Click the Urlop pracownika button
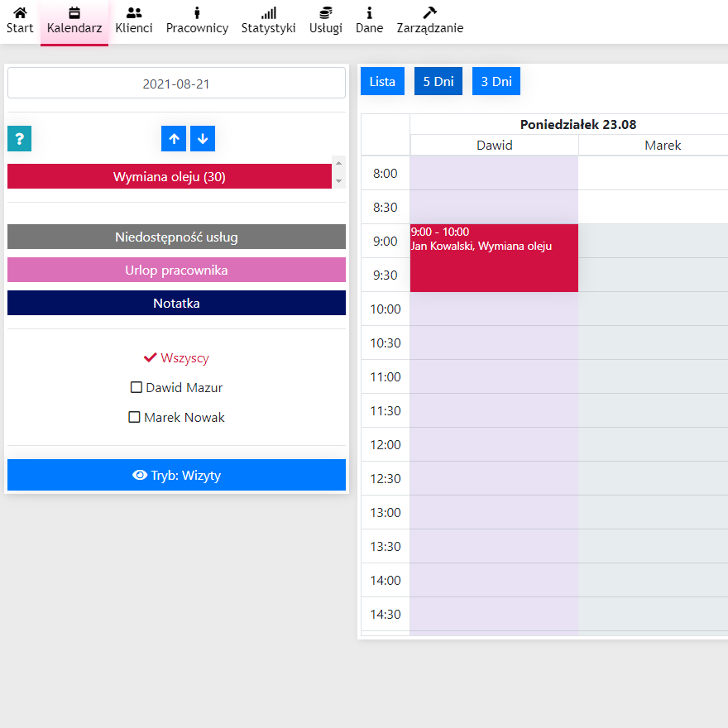 coord(176,271)
